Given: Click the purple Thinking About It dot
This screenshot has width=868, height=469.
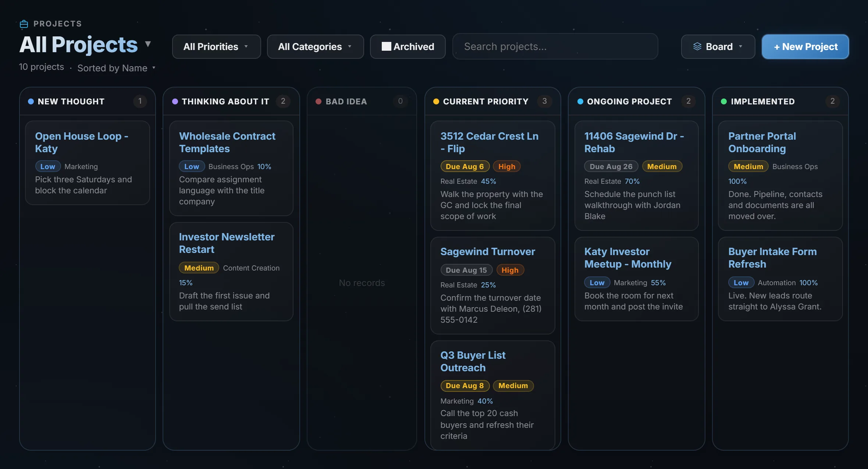Looking at the screenshot, I should [175, 101].
